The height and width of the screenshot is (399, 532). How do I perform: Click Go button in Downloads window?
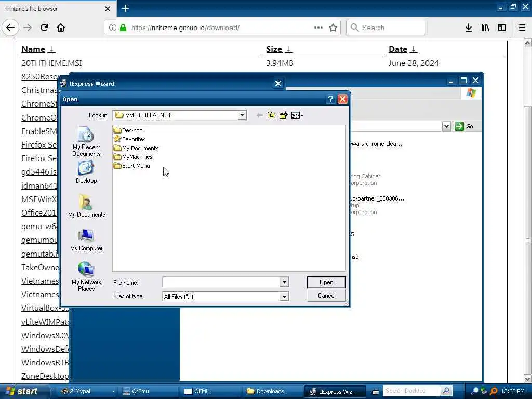point(464,127)
